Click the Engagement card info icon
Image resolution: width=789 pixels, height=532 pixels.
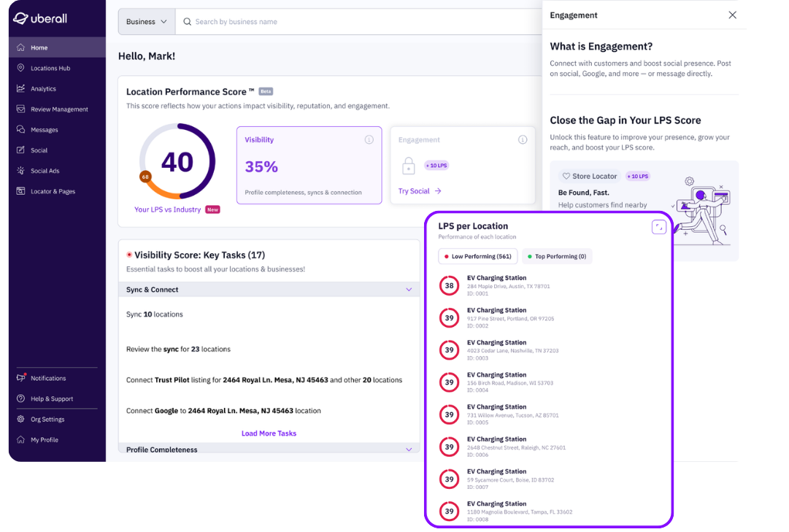click(x=523, y=139)
